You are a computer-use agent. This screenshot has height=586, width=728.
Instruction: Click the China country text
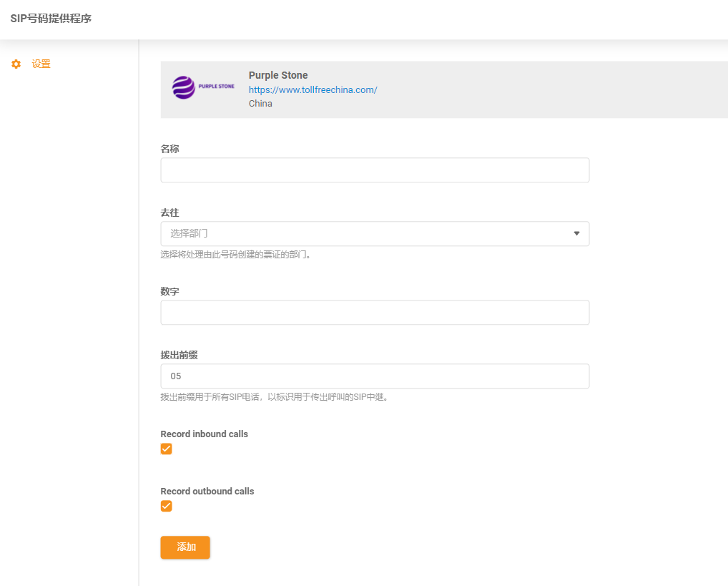260,103
